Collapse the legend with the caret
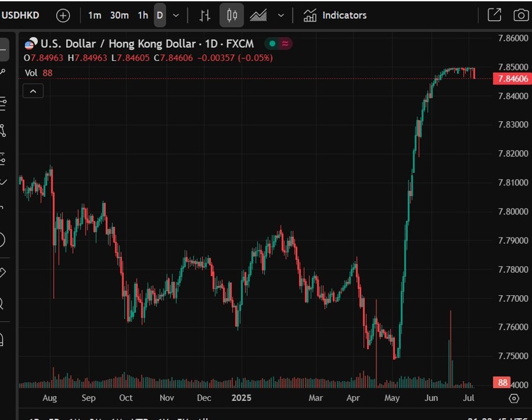The height and width of the screenshot is (420, 532). click(x=33, y=90)
